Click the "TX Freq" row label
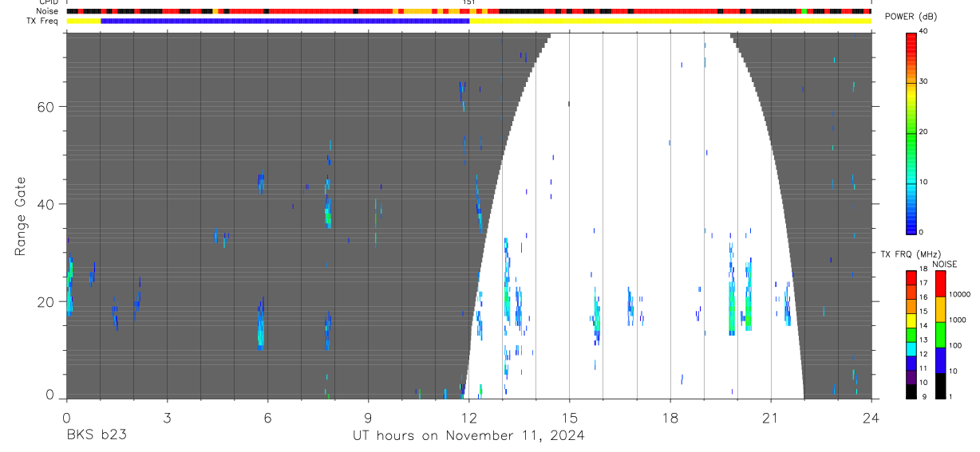Screen dimensions: 980x452 click(42, 21)
